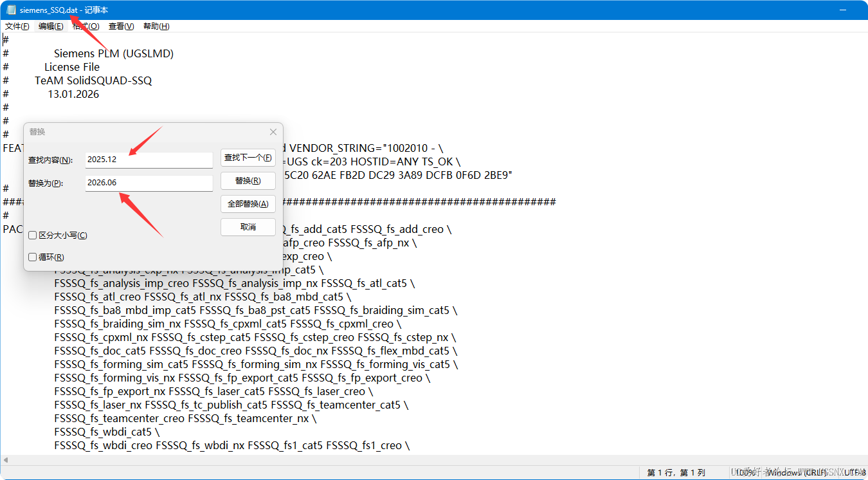868x480 pixels.
Task: Click the window title 'siemens_SSQ.dat - 记事本'
Action: [x=64, y=10]
